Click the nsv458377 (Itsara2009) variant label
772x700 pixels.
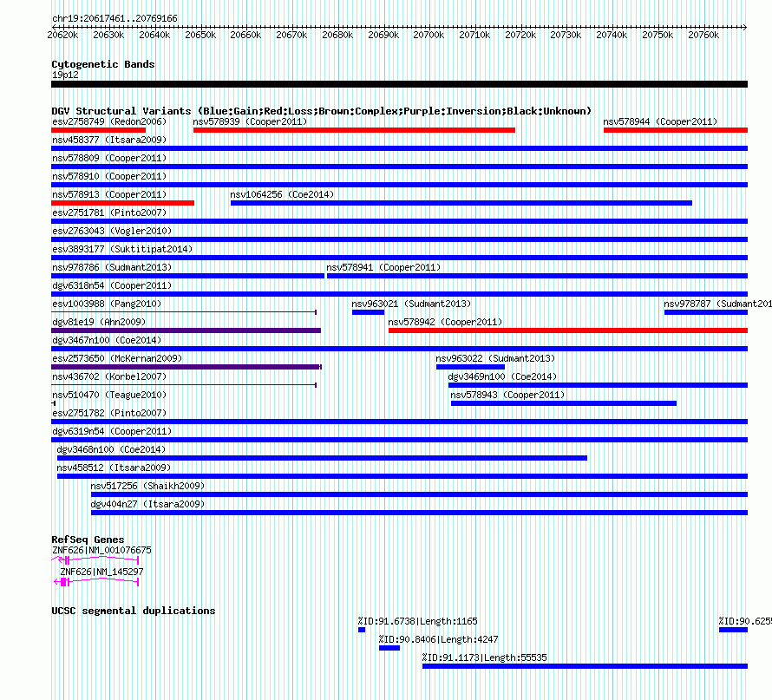(x=109, y=140)
